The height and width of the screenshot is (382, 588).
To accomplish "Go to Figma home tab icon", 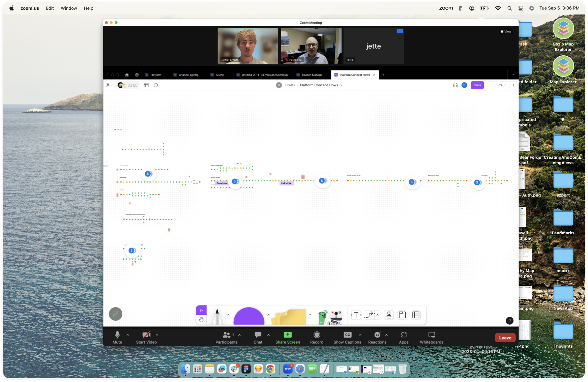I will click(127, 75).
